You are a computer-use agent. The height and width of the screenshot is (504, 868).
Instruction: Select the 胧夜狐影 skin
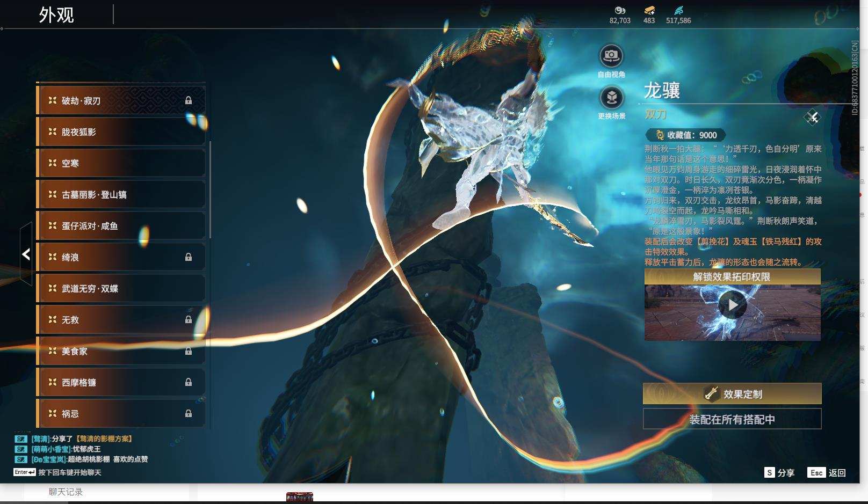[121, 132]
